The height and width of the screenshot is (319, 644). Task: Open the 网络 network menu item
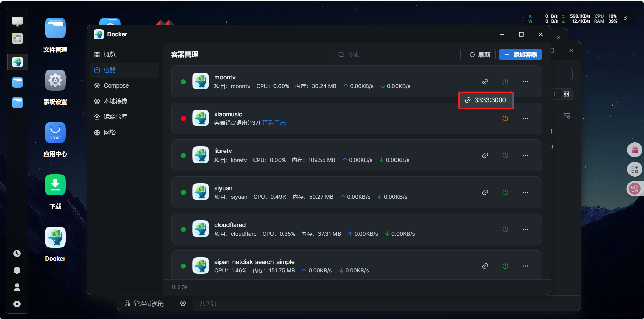tap(125, 132)
